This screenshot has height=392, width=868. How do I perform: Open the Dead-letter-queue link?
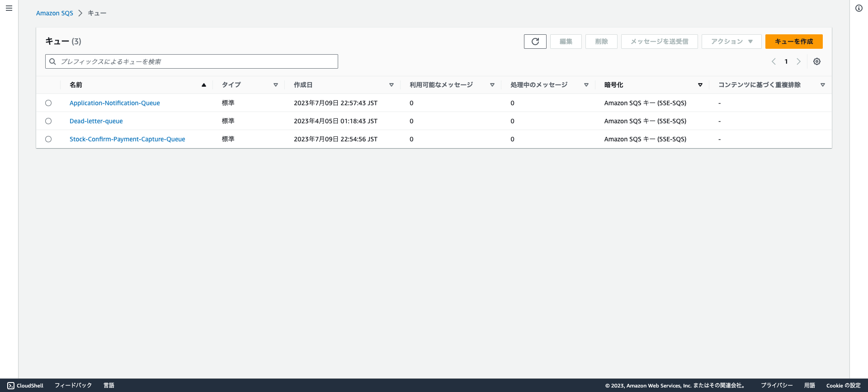(96, 121)
